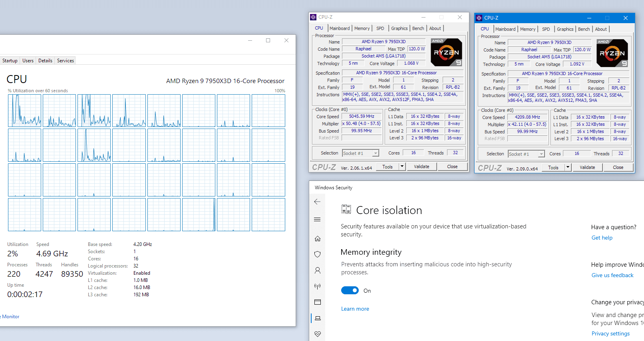This screenshot has height=341, width=644.
Task: Click Close button in left CPU-Z window
Action: 452,167
